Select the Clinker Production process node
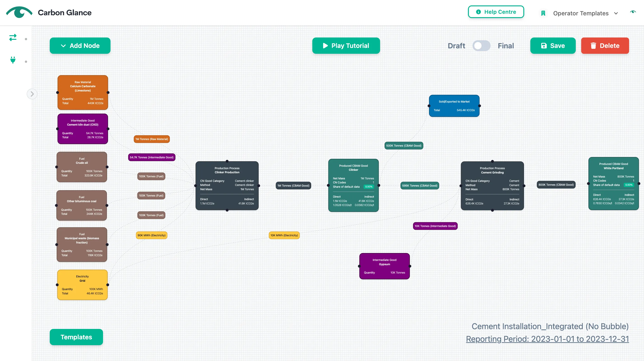The width and height of the screenshot is (644, 361). coord(227,186)
